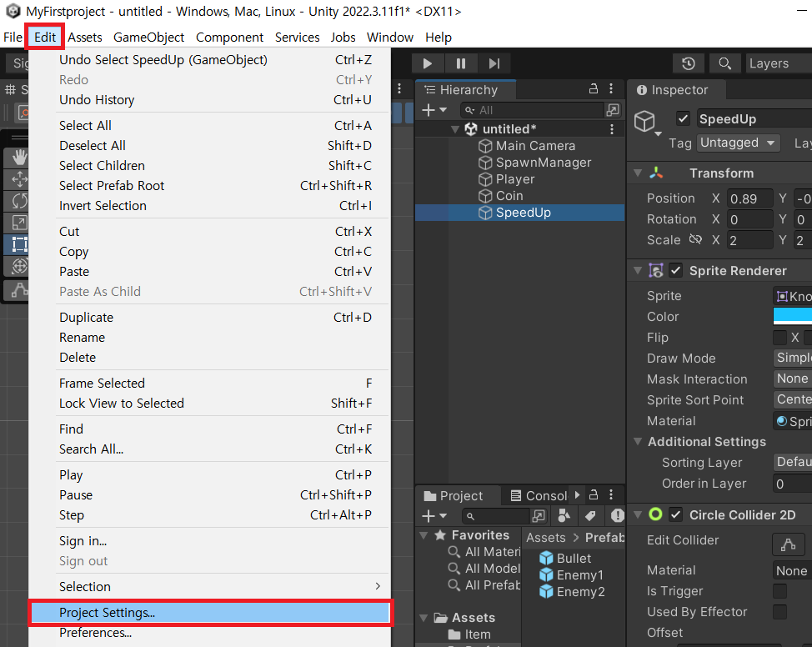Viewport: 812px width, 647px height.
Task: Collapse the Circle Collider 2D component
Action: pyautogui.click(x=638, y=515)
